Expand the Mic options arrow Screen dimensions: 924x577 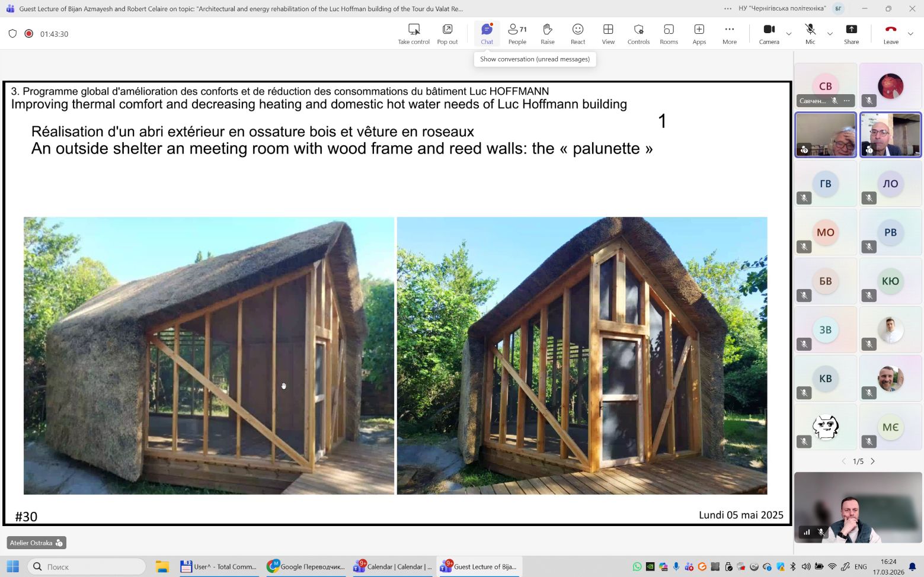830,34
